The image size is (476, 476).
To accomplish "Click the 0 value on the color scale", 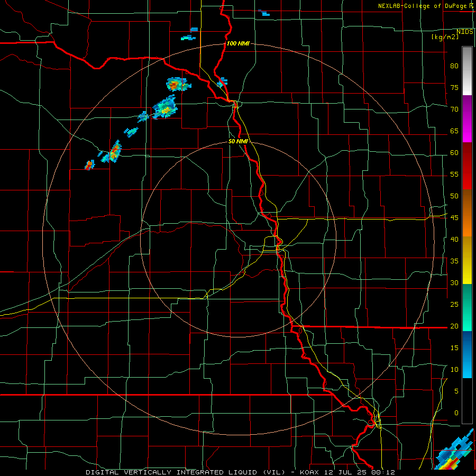I will coord(456,413).
